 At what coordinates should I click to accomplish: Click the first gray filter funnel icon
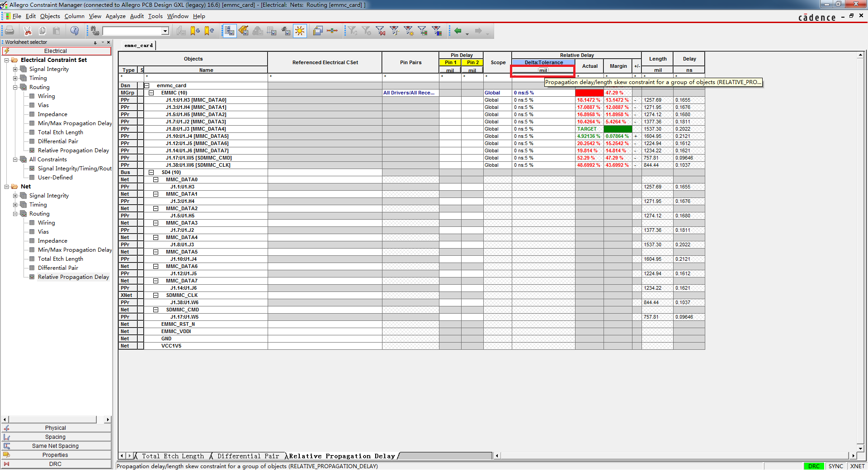point(353,31)
